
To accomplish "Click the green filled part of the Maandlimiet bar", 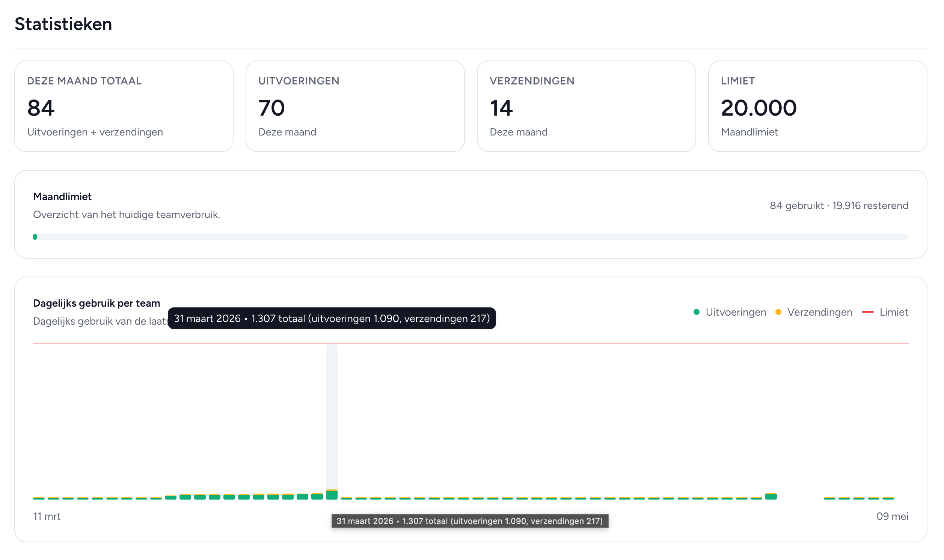I will tap(35, 237).
